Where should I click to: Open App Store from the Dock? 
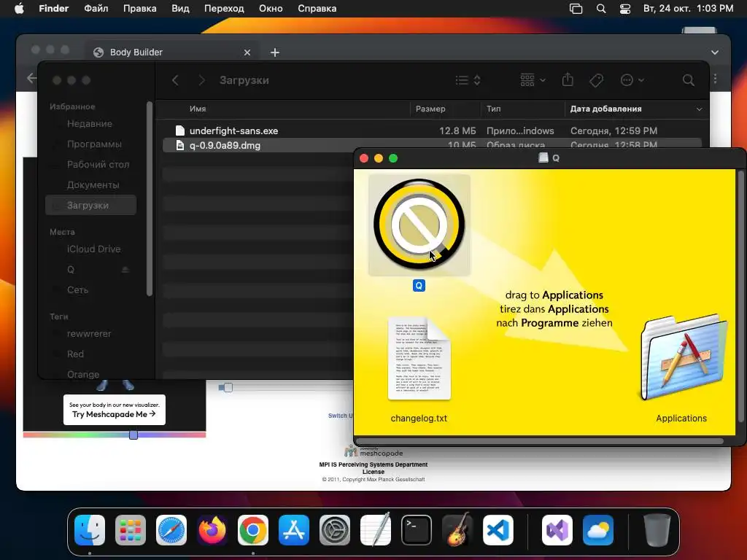pos(294,530)
